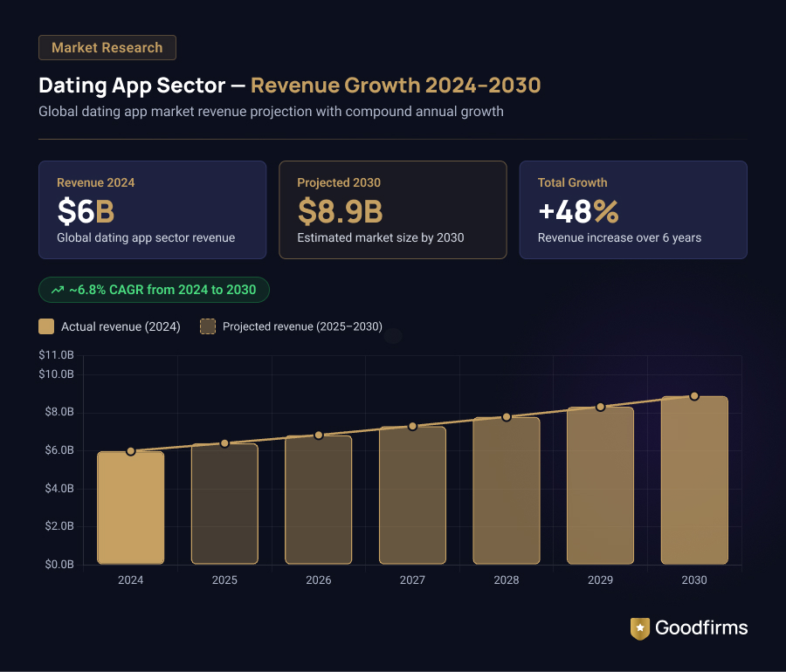Select the 2030 data point marker on the line
The width and height of the screenshot is (786, 672).
pyautogui.click(x=694, y=396)
